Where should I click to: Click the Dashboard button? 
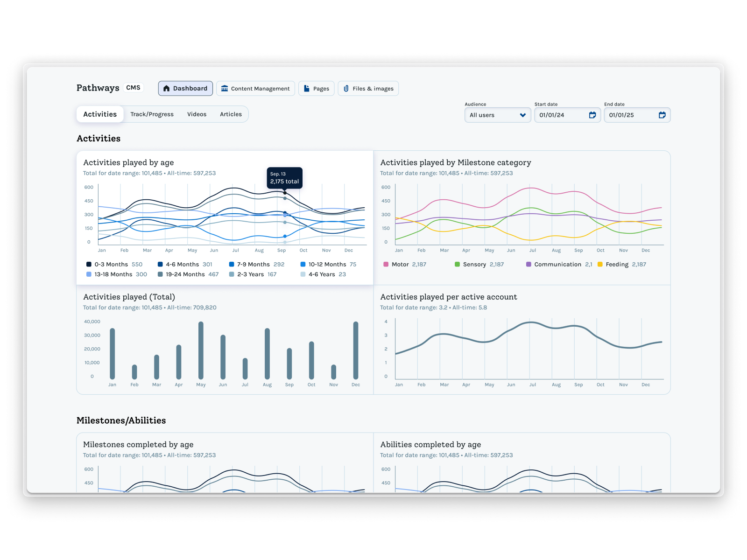click(x=185, y=88)
